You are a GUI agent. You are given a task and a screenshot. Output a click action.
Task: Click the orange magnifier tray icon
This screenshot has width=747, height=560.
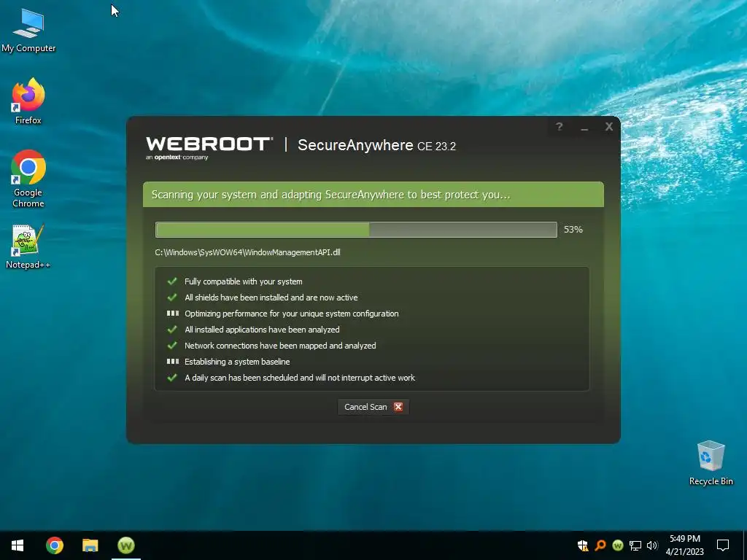600,545
